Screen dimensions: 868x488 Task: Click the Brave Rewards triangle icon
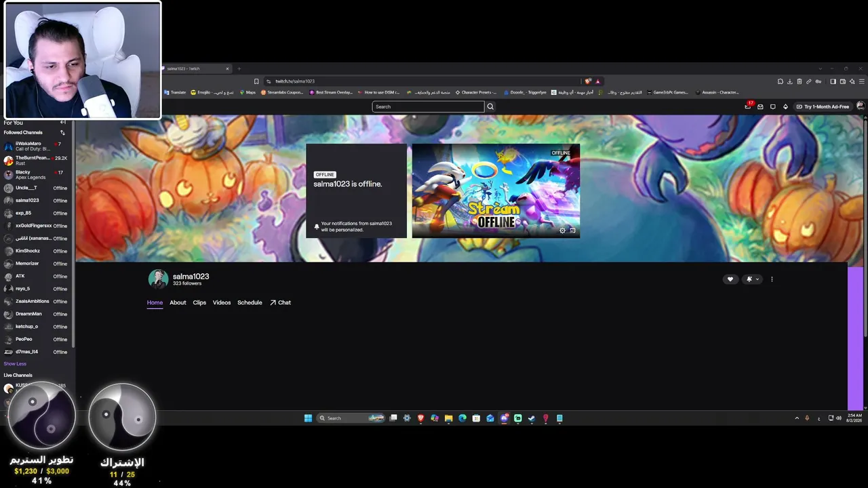point(597,81)
